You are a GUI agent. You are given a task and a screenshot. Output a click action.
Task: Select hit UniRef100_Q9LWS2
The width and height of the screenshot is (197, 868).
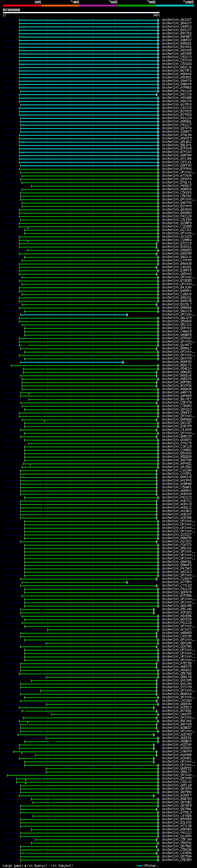pyautogui.click(x=177, y=142)
